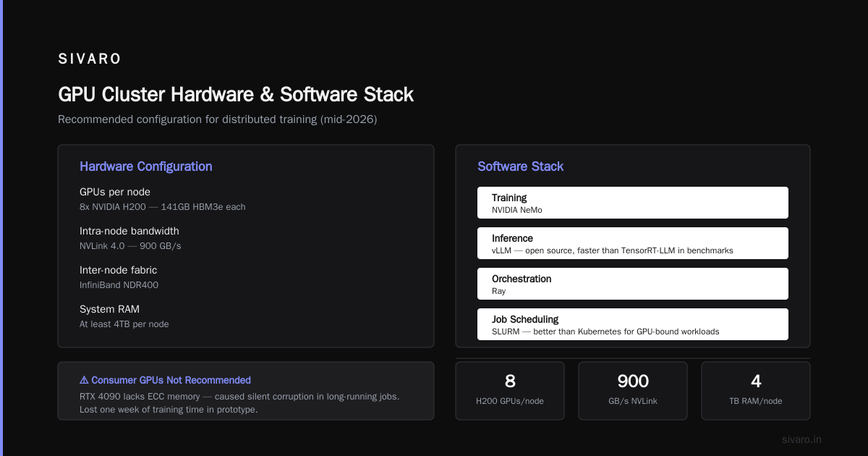Click the GPUs per node label
The height and width of the screenshot is (456, 868).
click(114, 192)
